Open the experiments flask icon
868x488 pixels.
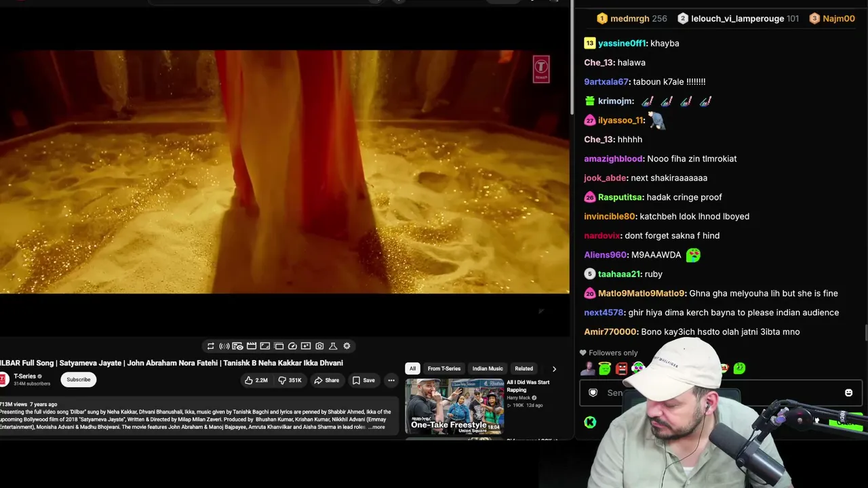tap(333, 346)
